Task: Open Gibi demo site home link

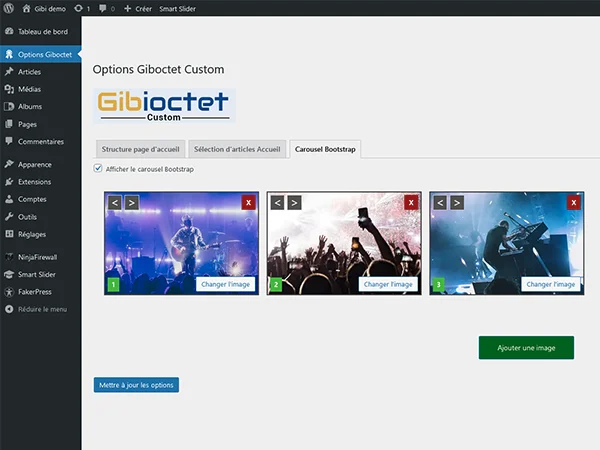Action: (44, 8)
